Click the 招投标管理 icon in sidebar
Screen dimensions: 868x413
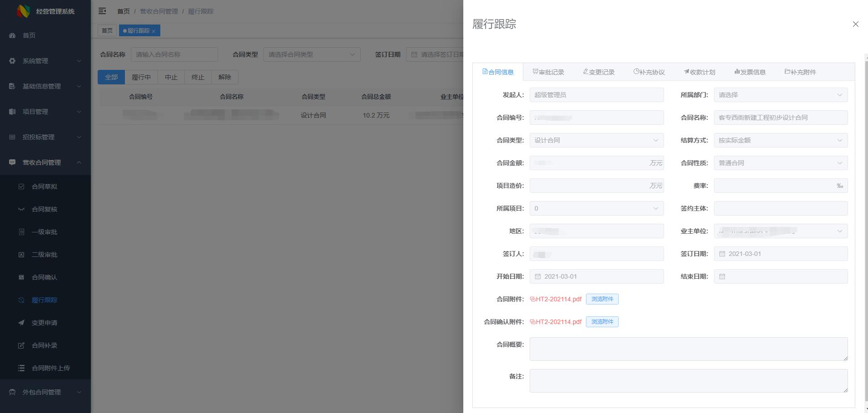12,137
